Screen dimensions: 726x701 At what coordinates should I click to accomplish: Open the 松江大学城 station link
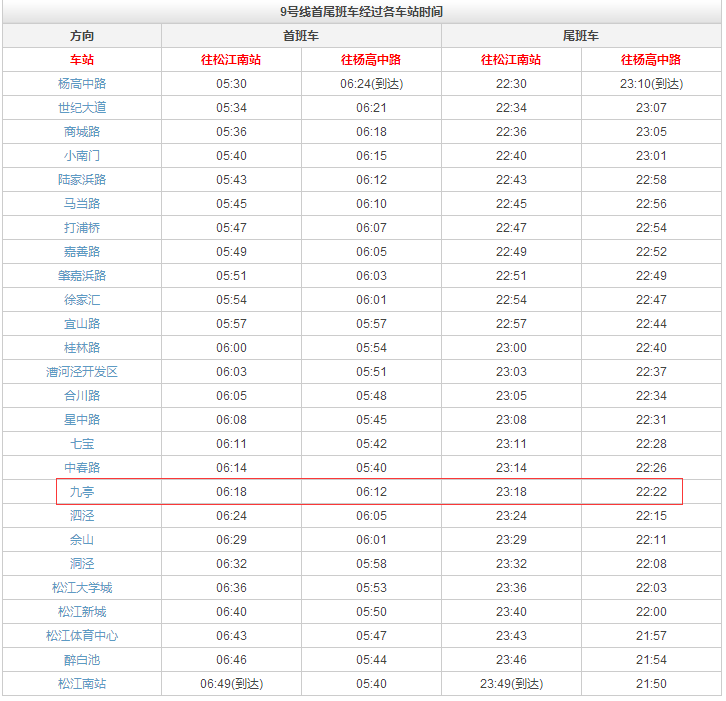(82, 588)
